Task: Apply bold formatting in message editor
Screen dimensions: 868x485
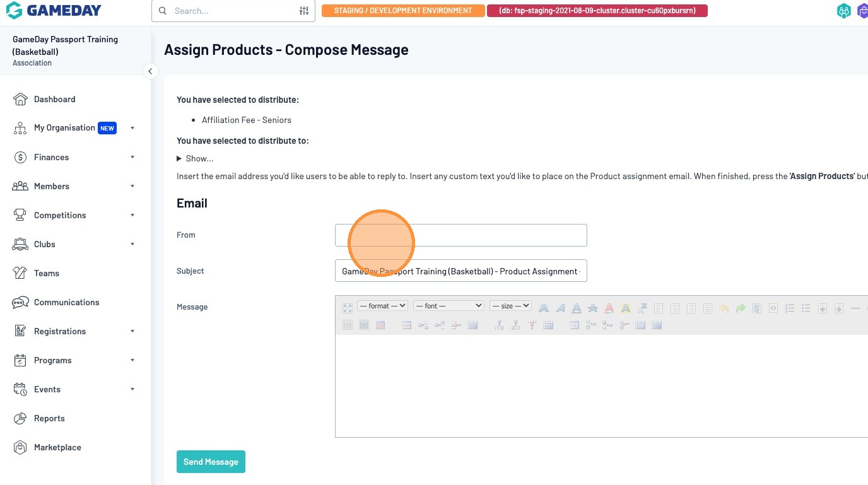Action: tap(543, 308)
